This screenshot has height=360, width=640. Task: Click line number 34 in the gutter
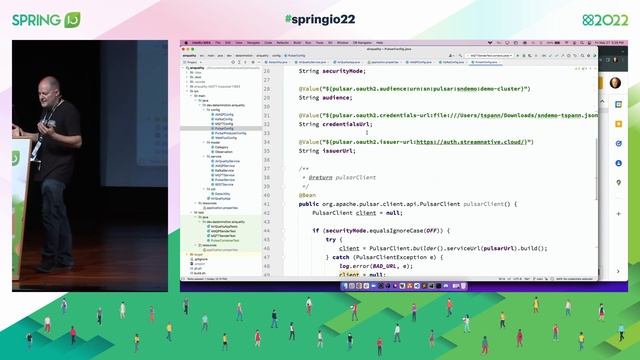pos(267,142)
